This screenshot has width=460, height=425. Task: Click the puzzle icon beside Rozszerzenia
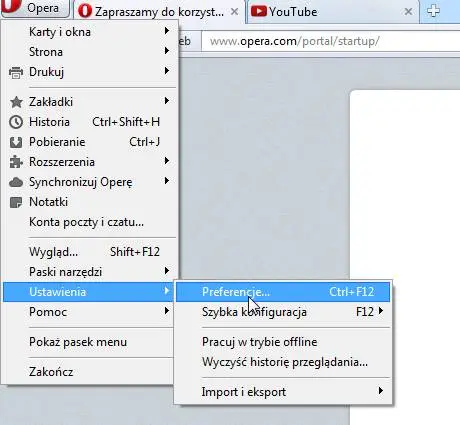16,162
